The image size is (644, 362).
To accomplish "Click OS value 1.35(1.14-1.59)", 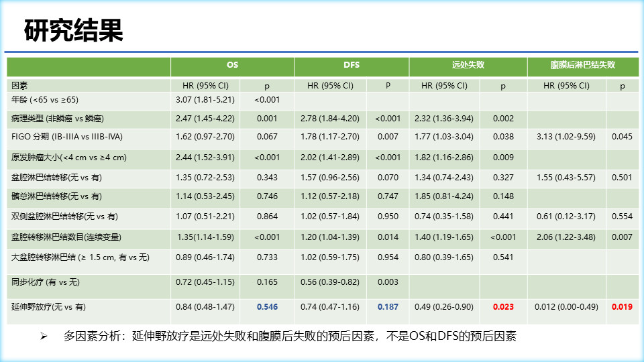I will 205,237.
